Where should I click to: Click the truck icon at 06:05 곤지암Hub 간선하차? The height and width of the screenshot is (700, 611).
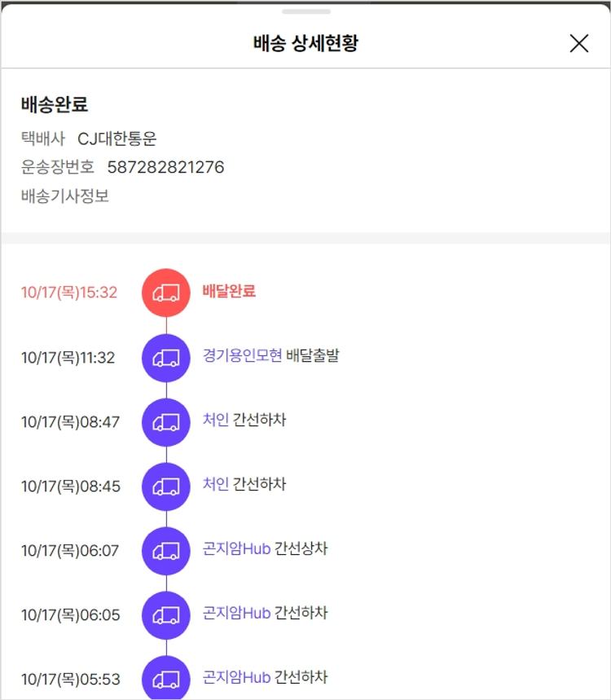point(166,615)
